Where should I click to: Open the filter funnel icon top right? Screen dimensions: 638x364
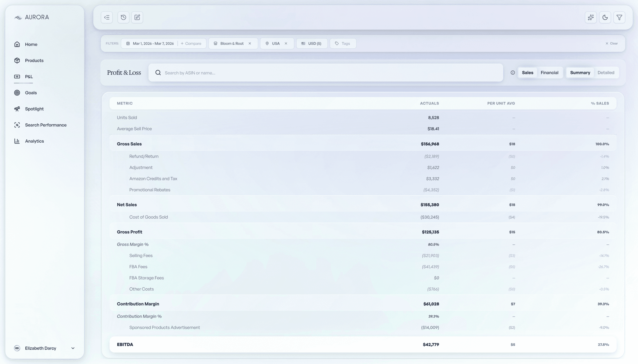(619, 17)
